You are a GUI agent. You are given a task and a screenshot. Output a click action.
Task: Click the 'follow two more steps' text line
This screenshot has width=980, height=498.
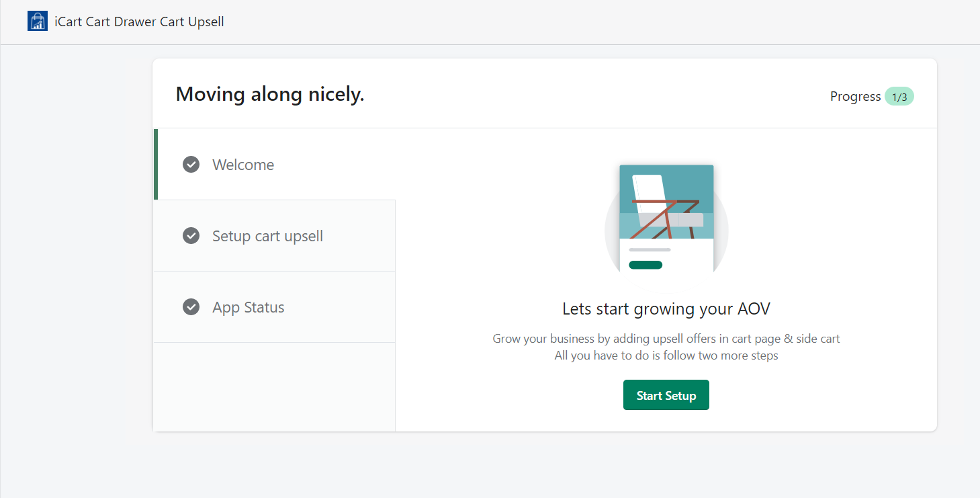[666, 356]
